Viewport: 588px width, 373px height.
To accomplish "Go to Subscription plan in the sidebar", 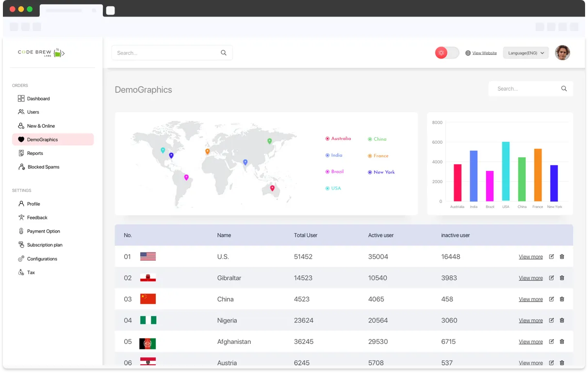I will click(x=45, y=245).
